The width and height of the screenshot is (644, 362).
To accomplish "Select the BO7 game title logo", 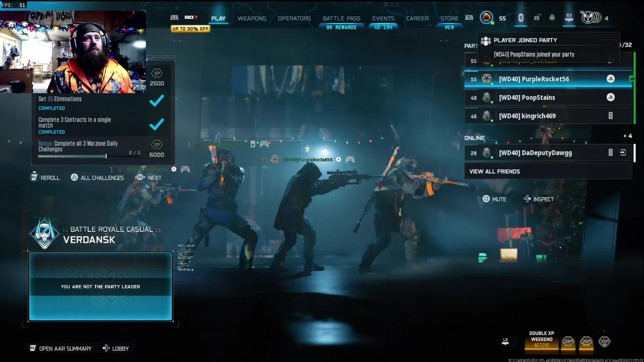I will click(x=191, y=18).
